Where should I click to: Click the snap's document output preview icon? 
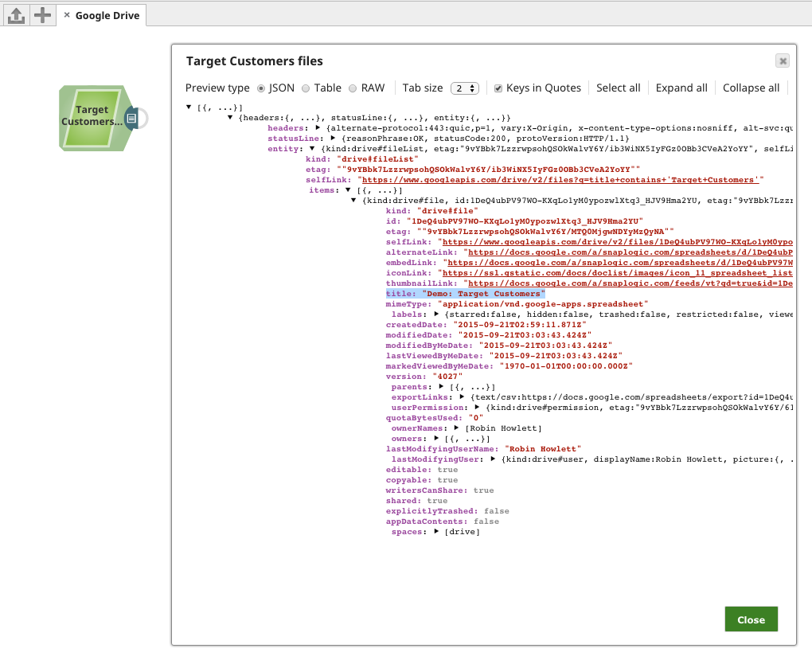pyautogui.click(x=132, y=118)
